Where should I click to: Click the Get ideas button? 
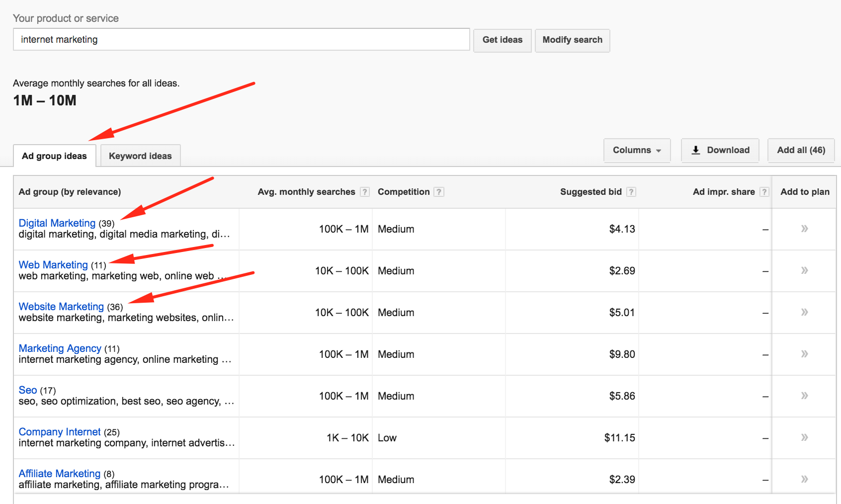click(x=503, y=40)
